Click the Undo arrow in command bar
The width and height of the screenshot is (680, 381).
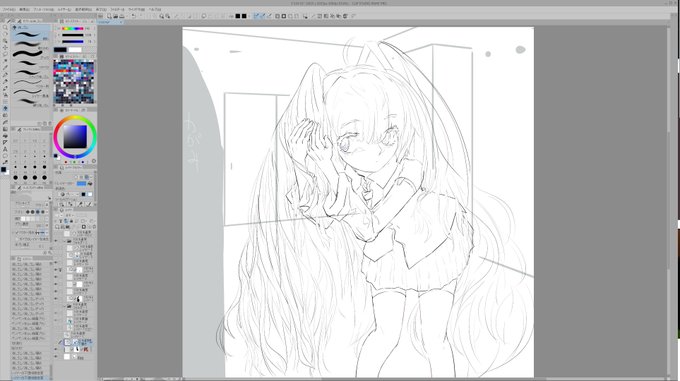pos(134,16)
